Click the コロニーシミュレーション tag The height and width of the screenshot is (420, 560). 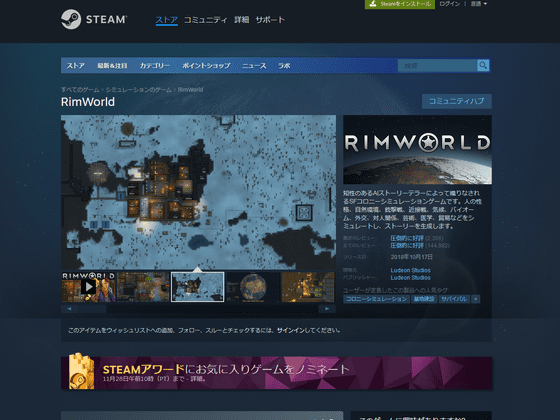point(376,299)
